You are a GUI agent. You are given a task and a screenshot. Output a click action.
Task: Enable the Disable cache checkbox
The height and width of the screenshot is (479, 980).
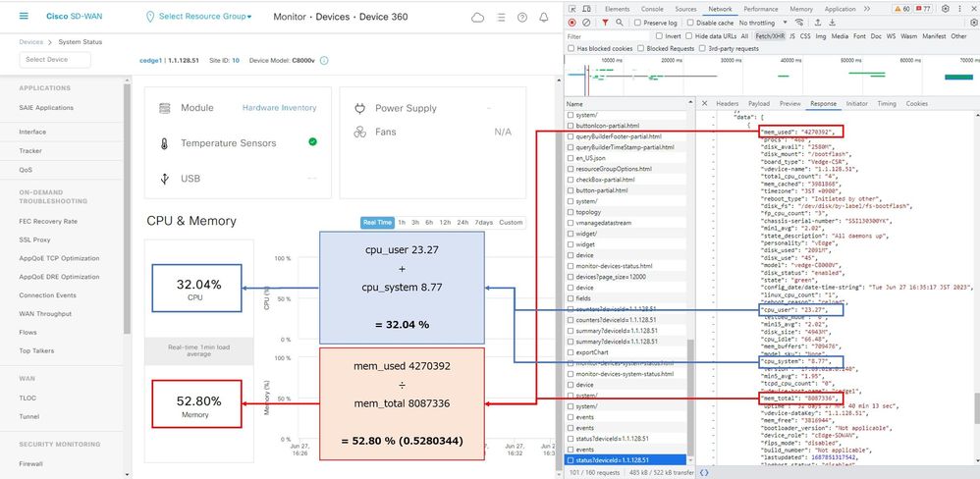[x=690, y=23]
